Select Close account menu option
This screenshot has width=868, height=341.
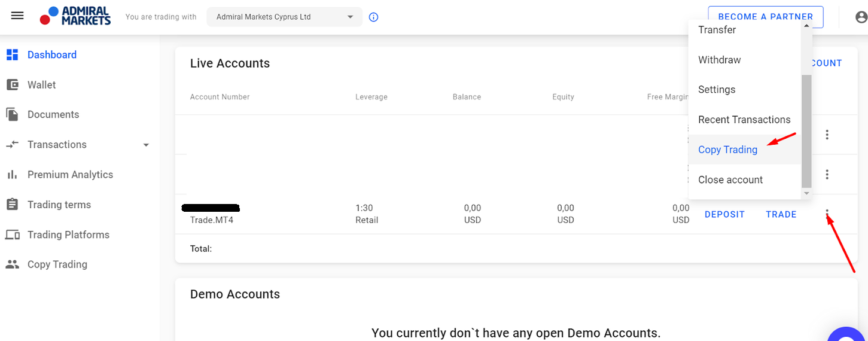730,179
